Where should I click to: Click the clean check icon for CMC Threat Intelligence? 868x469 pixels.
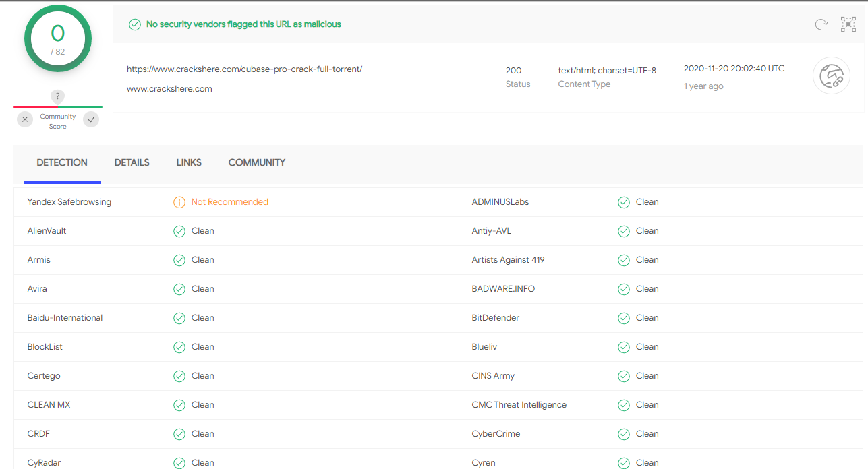(x=624, y=405)
